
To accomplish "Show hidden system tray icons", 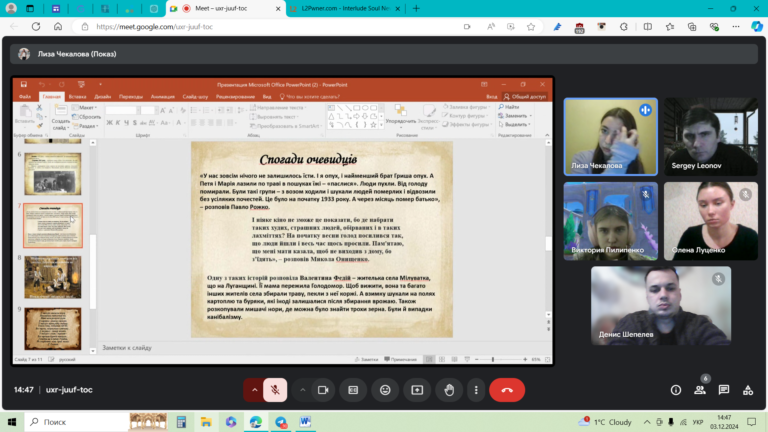I will pyautogui.click(x=647, y=422).
